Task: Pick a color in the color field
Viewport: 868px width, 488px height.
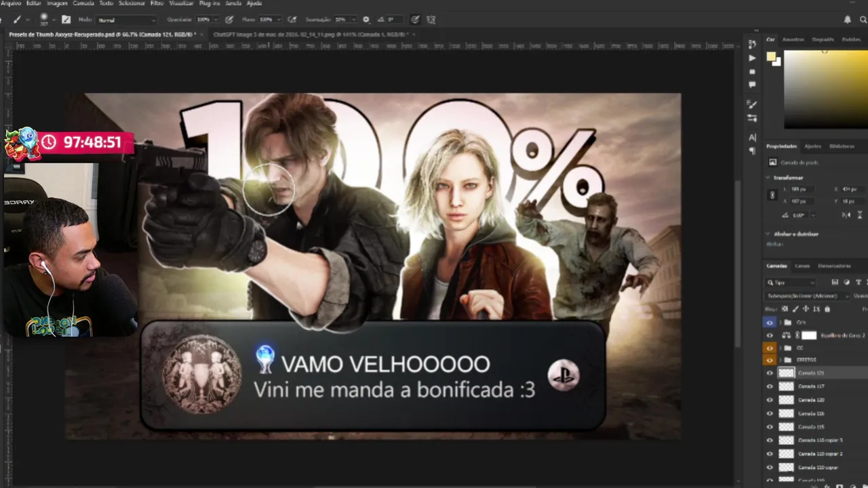Action: 826,88
